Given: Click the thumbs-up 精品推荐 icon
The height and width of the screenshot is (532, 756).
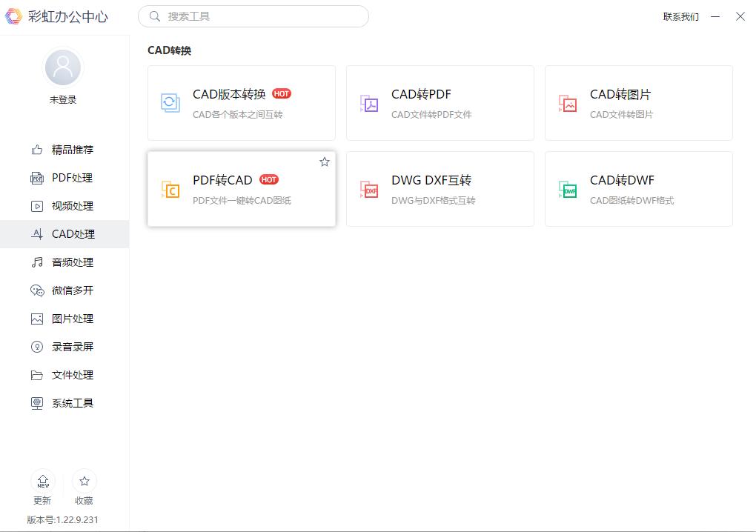Looking at the screenshot, I should coord(36,150).
